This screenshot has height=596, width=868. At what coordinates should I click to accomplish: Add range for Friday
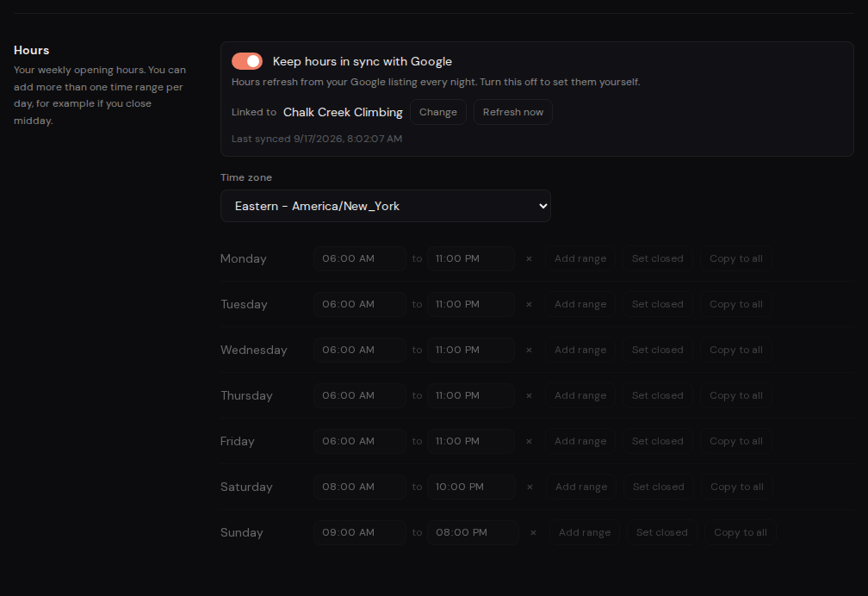[580, 442]
